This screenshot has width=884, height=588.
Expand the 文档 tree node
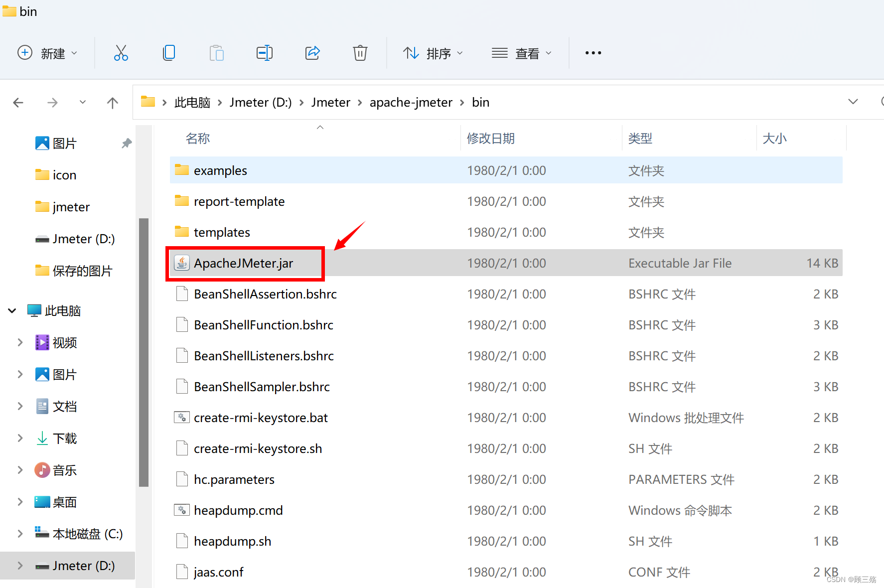pyautogui.click(x=20, y=406)
